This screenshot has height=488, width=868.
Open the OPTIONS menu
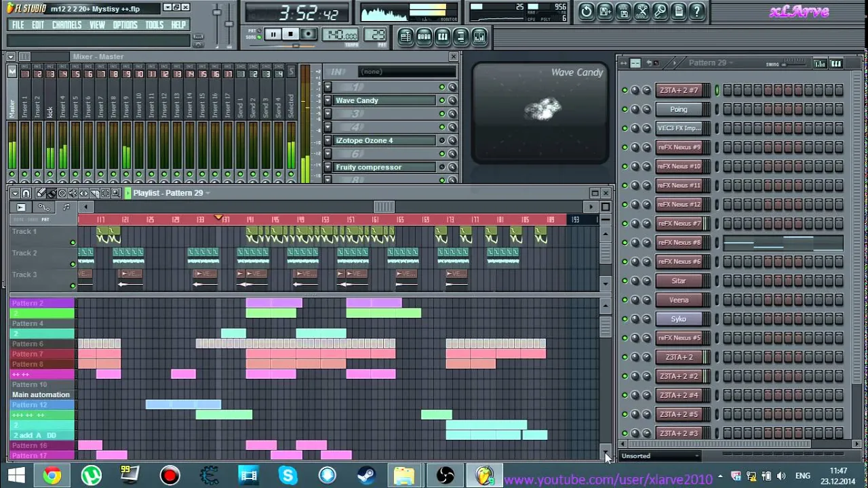click(125, 25)
